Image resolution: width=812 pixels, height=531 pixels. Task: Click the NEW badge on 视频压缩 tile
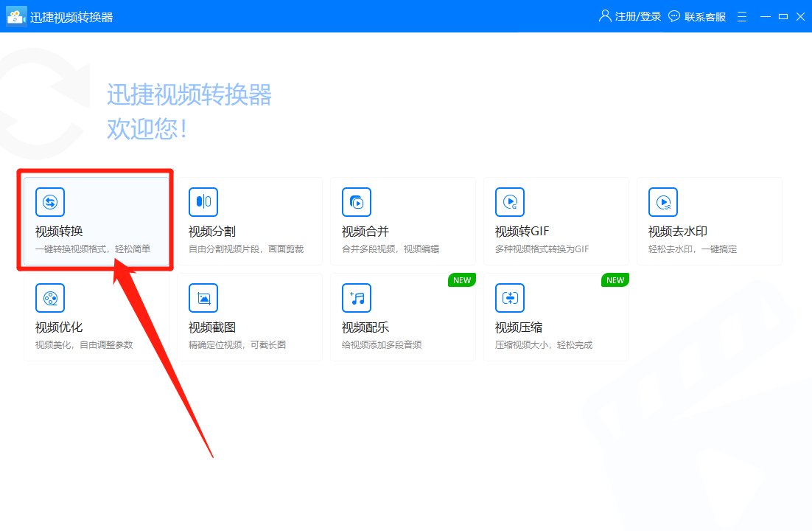pos(615,280)
